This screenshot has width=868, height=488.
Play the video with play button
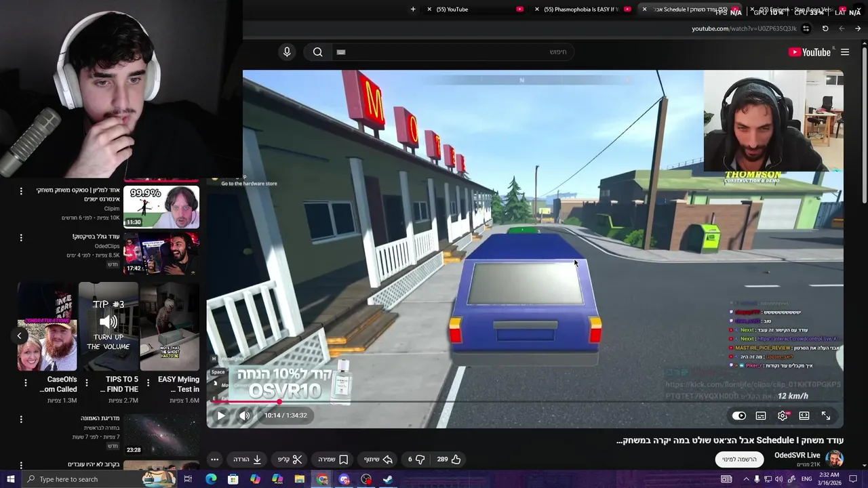pyautogui.click(x=221, y=415)
